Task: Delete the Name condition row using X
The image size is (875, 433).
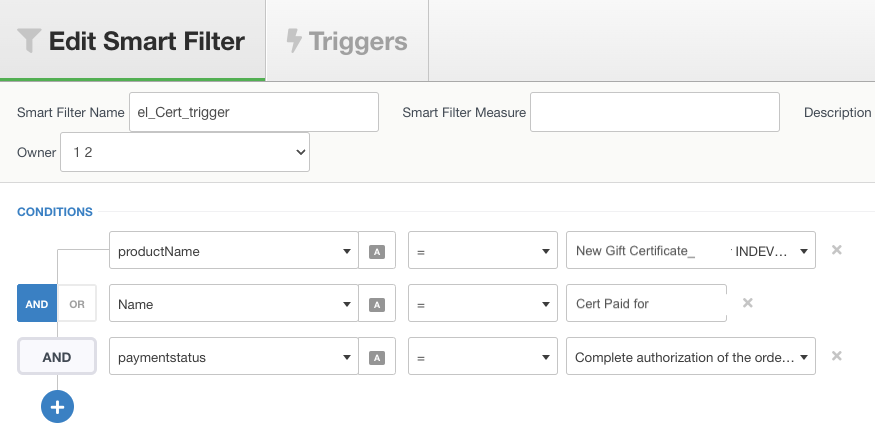Action: 748,303
